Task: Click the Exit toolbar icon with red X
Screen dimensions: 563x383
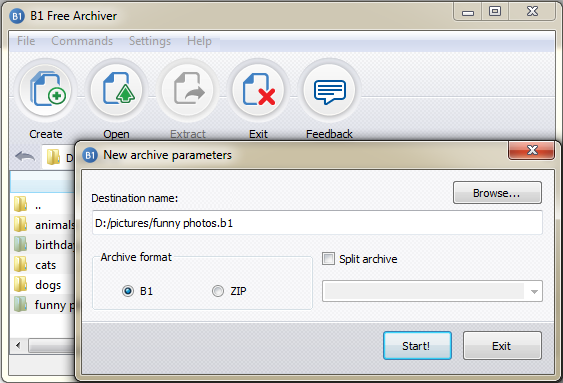Action: tap(258, 90)
